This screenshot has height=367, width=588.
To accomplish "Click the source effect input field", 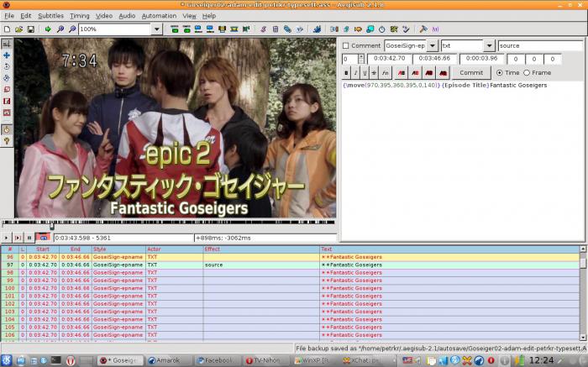I will [540, 45].
